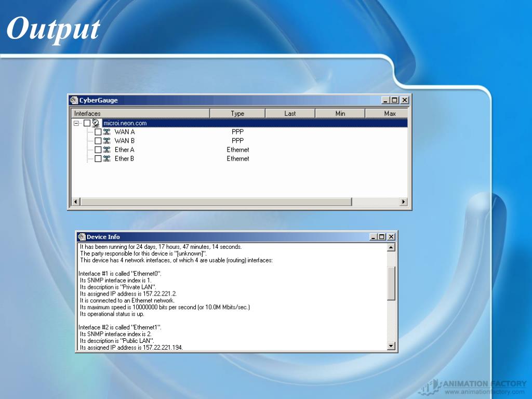Viewport: 532px width, 399px height.
Task: Click 'Its operational status is up.'
Action: pos(112,314)
